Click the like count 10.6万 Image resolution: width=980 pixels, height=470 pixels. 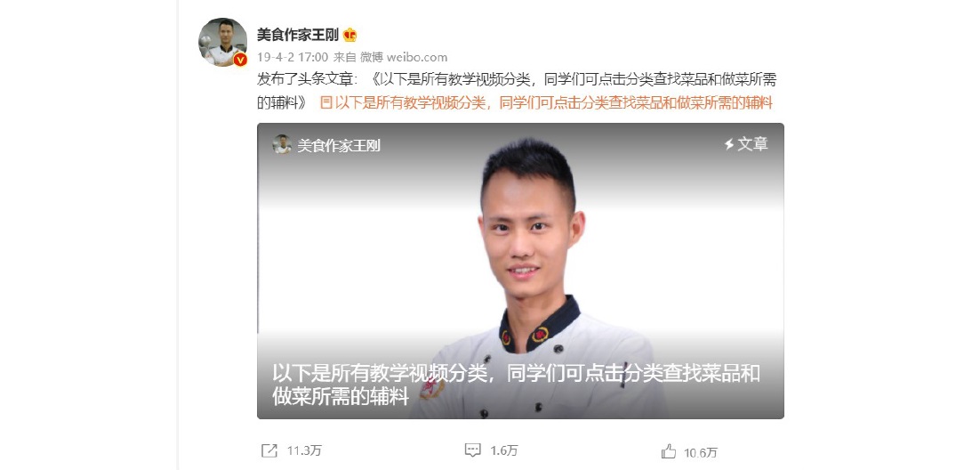pos(701,452)
